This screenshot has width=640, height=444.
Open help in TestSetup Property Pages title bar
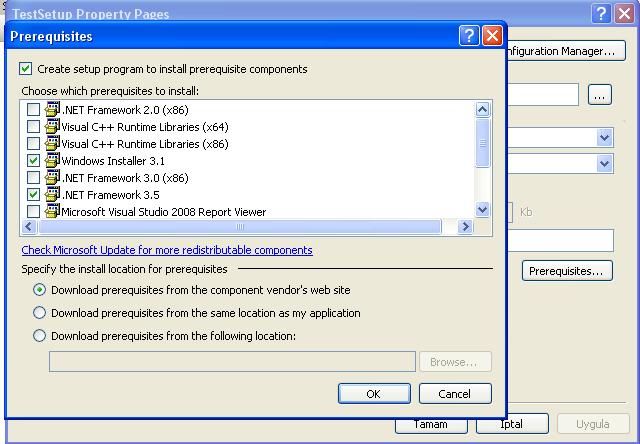601,13
